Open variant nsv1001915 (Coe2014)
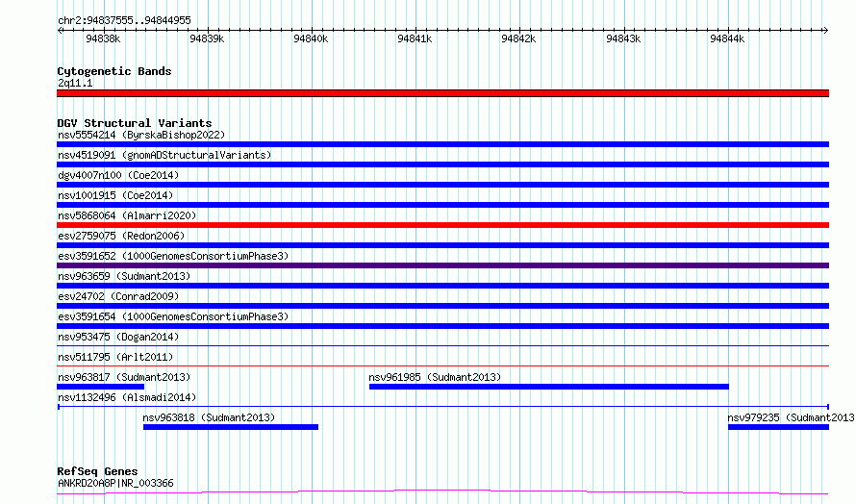This screenshot has width=856, height=504. tap(442, 205)
